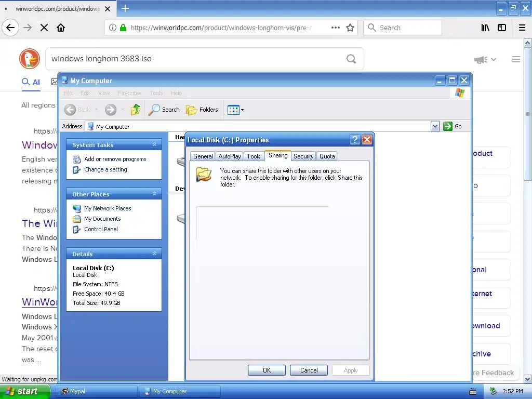This screenshot has height=399, width=532.
Task: Switch to the Tools tab
Action: (254, 156)
